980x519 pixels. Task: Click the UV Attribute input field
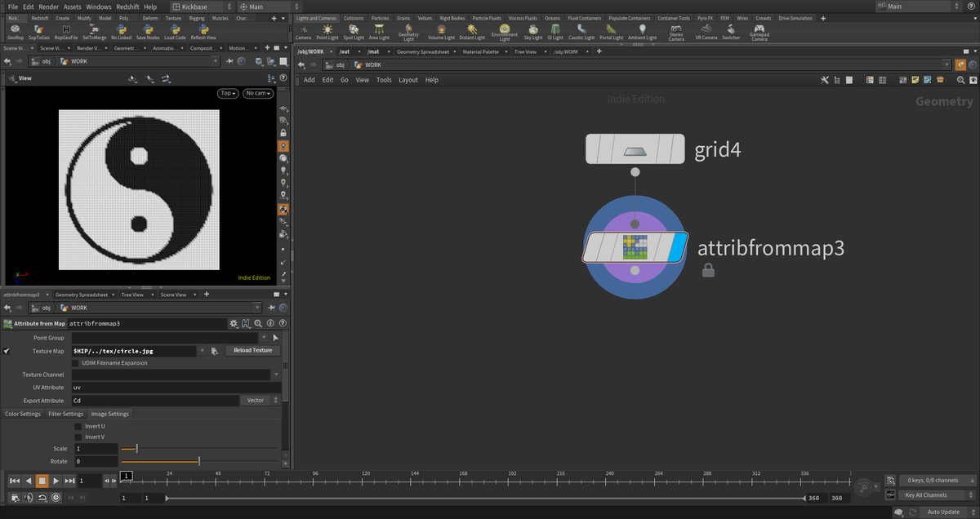coord(176,388)
